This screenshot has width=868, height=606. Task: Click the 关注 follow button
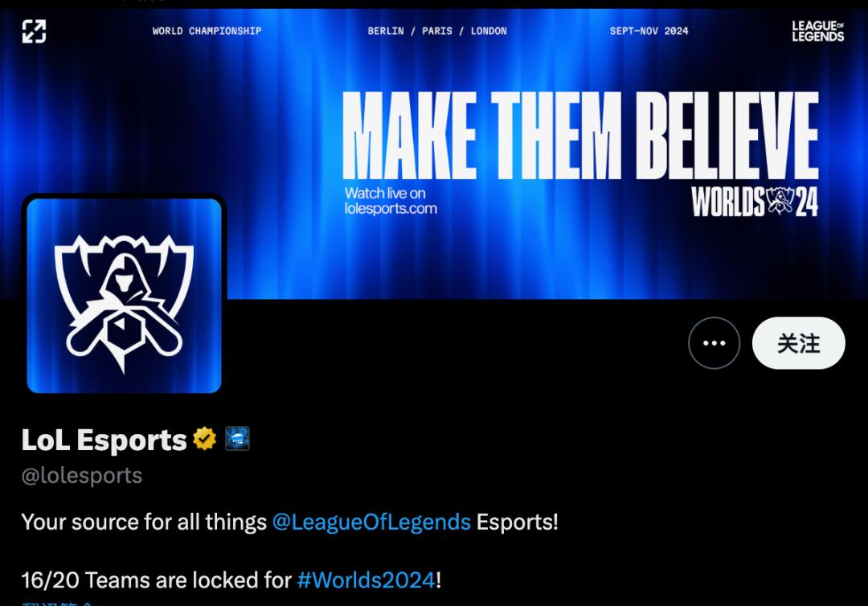pyautogui.click(x=798, y=343)
